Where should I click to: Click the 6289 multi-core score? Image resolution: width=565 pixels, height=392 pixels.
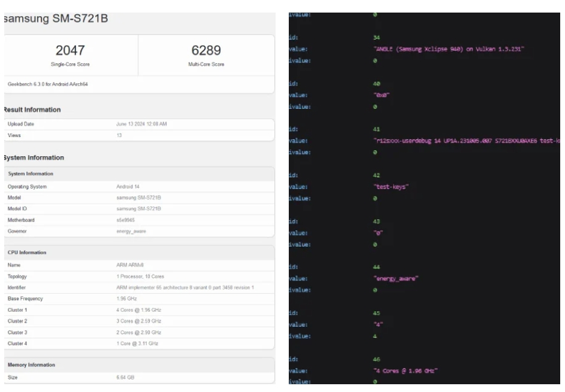click(206, 50)
